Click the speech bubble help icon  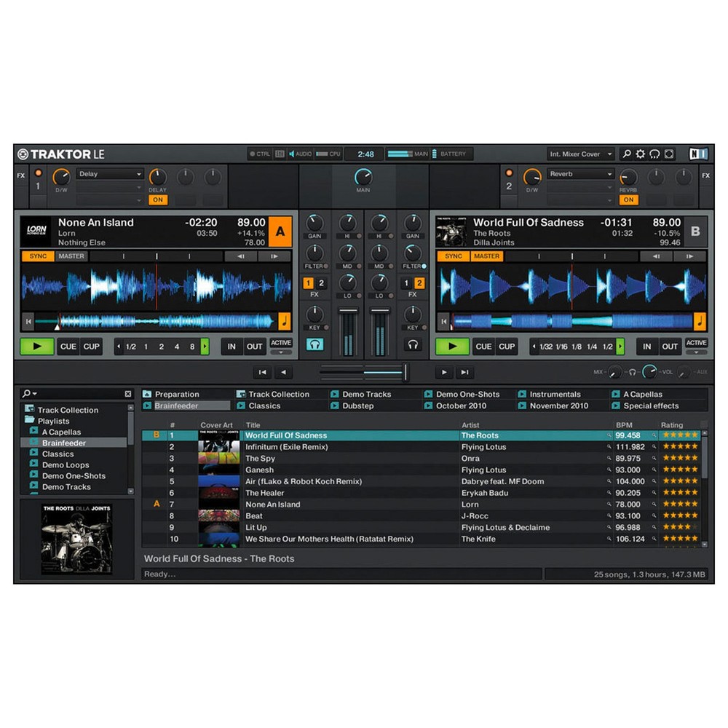point(654,154)
